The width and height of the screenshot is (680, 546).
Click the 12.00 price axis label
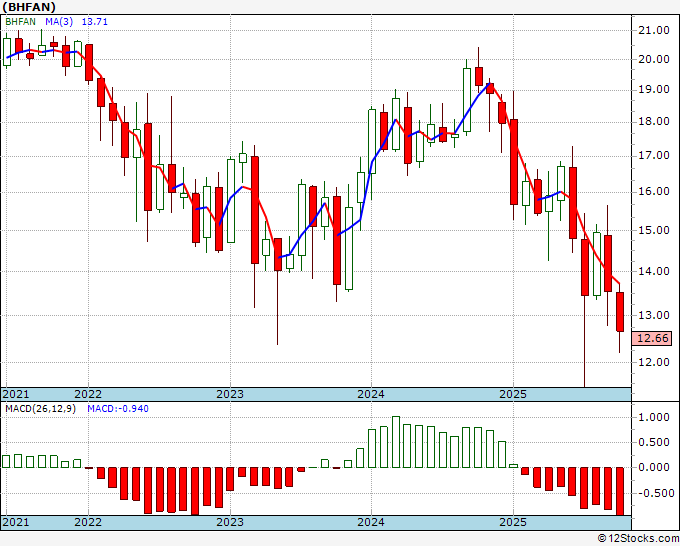point(654,362)
